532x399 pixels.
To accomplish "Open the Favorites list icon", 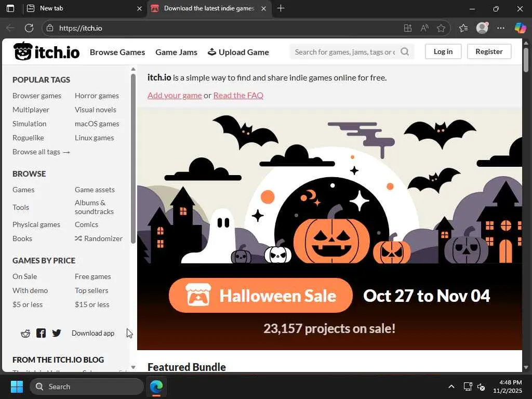I will tap(463, 28).
